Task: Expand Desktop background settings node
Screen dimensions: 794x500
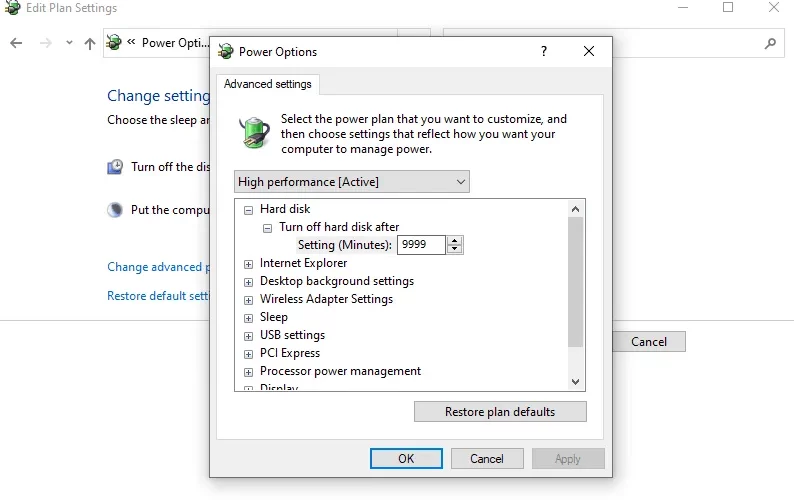Action: click(x=248, y=282)
